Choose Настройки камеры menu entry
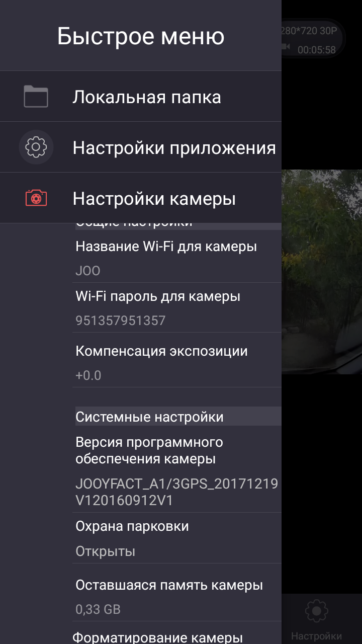 [141, 198]
